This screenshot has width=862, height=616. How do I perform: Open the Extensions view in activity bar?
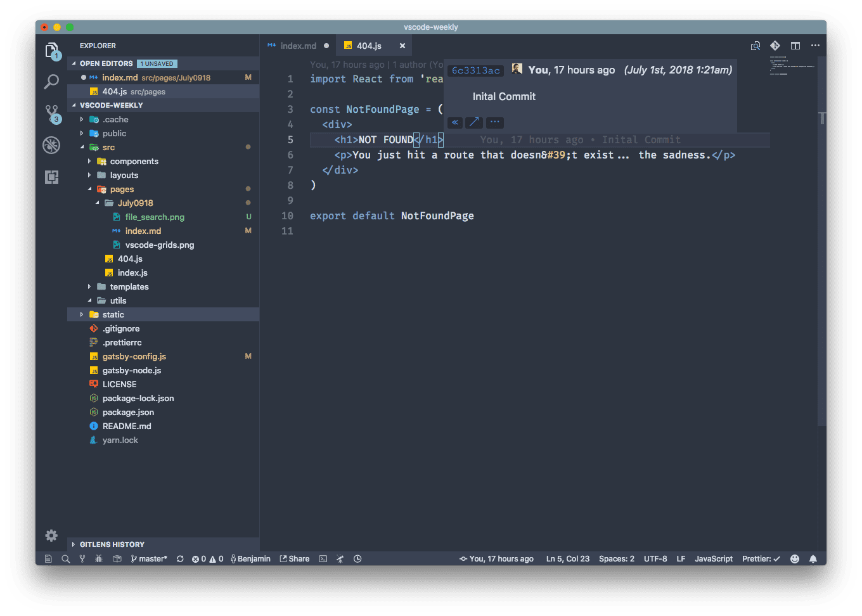pyautogui.click(x=51, y=177)
